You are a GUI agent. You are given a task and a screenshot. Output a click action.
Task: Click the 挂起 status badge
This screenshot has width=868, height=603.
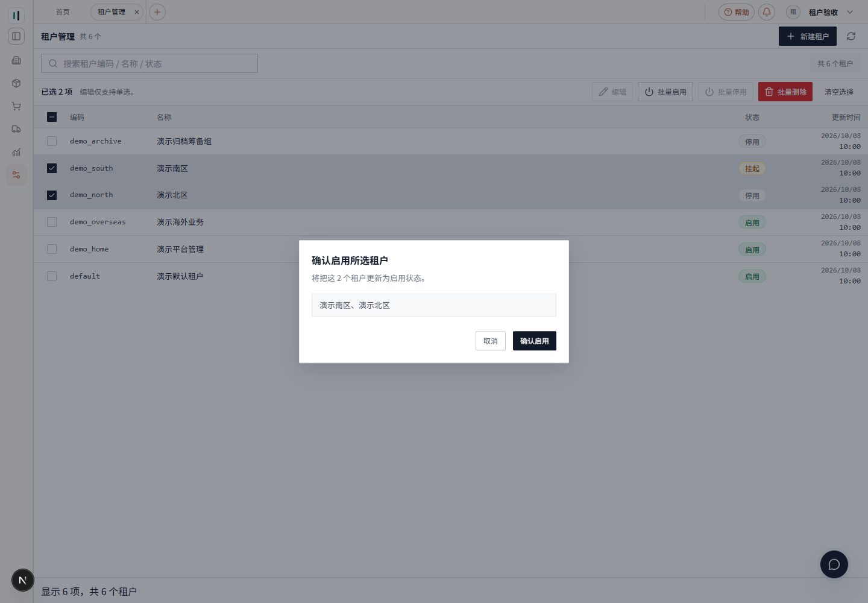coord(752,168)
